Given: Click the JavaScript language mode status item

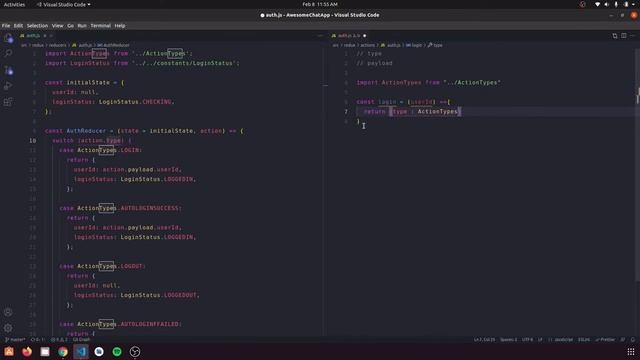Looking at the screenshot, I should [x=561, y=340].
